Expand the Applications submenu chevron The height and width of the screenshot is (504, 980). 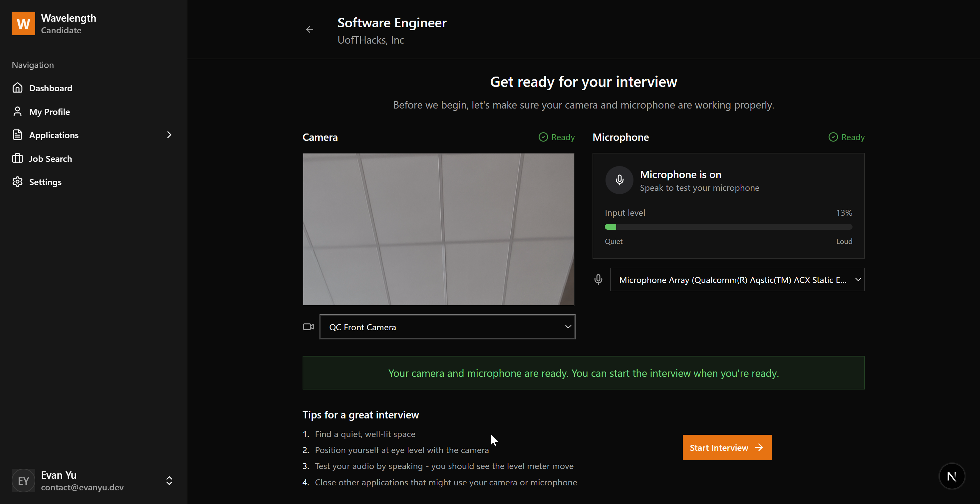point(169,134)
